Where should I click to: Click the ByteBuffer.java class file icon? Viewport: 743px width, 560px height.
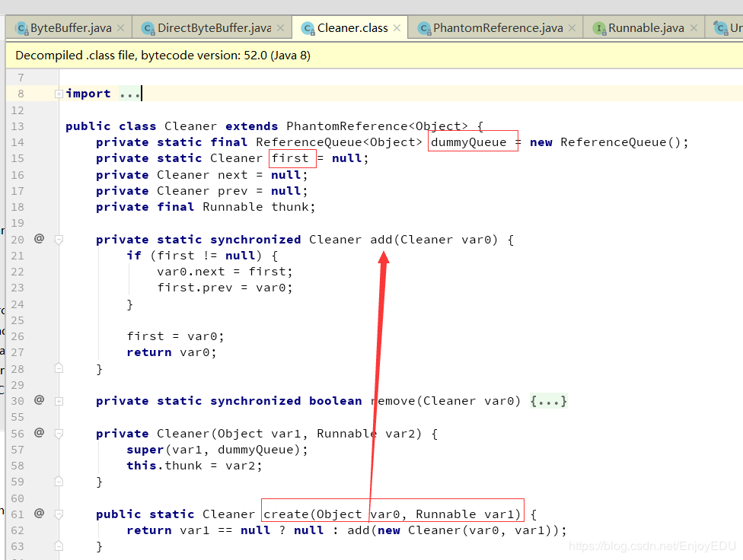(x=21, y=28)
